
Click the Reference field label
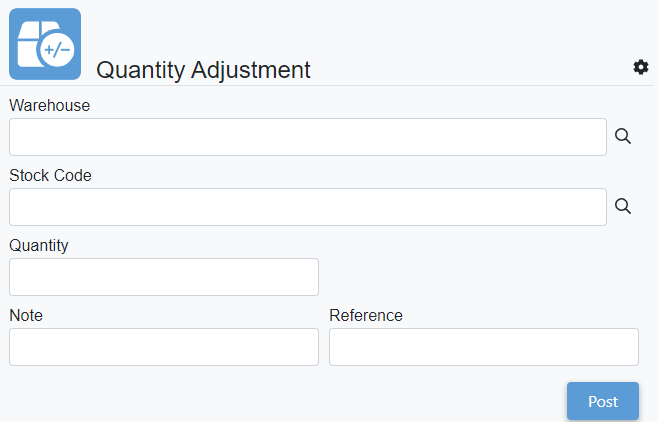pyautogui.click(x=366, y=315)
